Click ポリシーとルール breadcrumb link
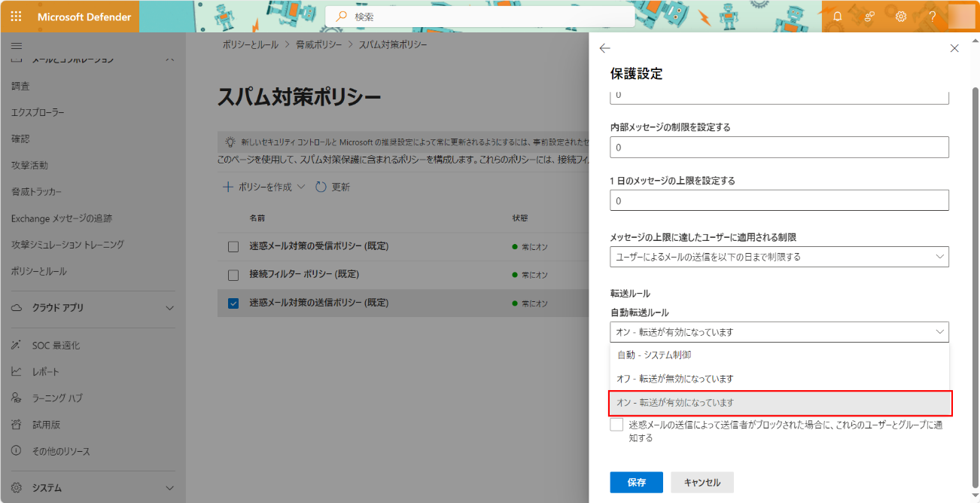 250,45
